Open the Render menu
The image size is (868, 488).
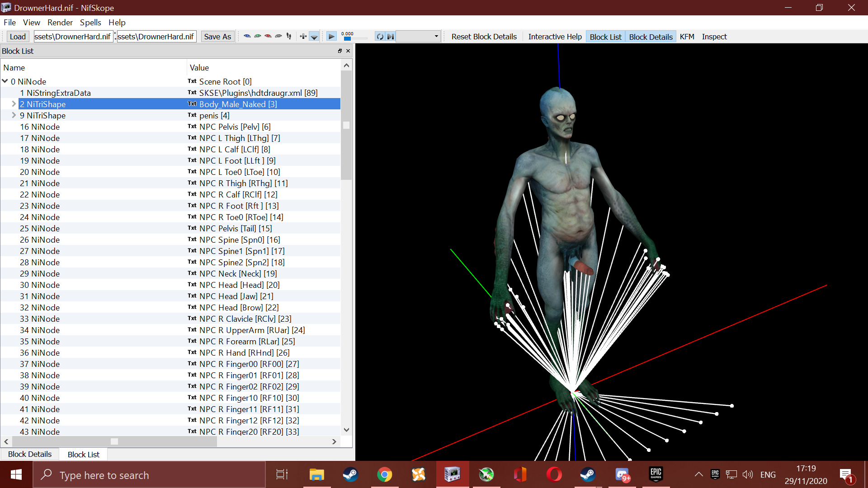click(60, 22)
